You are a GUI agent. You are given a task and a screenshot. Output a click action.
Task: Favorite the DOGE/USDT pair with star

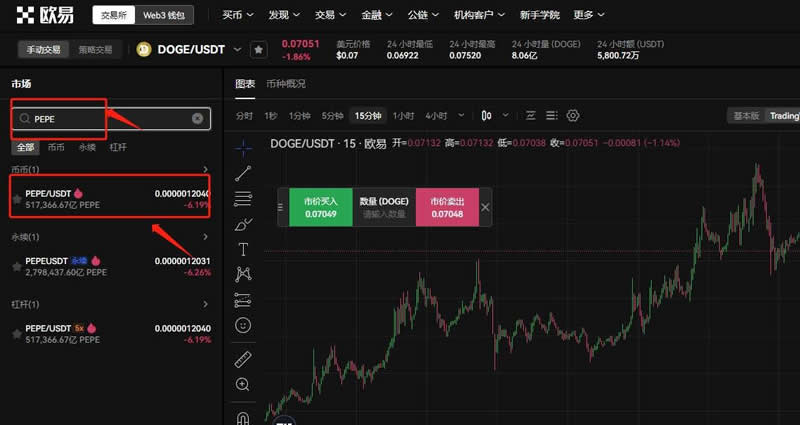[x=258, y=50]
